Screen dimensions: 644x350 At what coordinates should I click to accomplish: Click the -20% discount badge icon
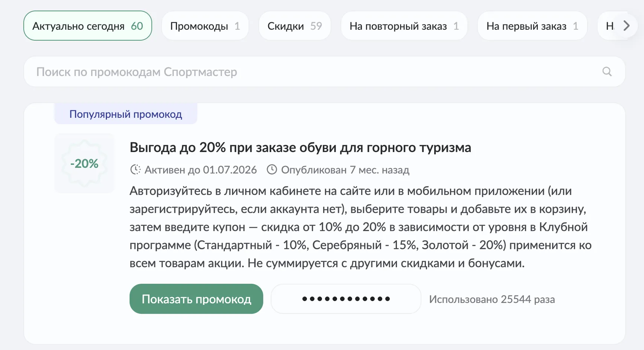point(84,163)
